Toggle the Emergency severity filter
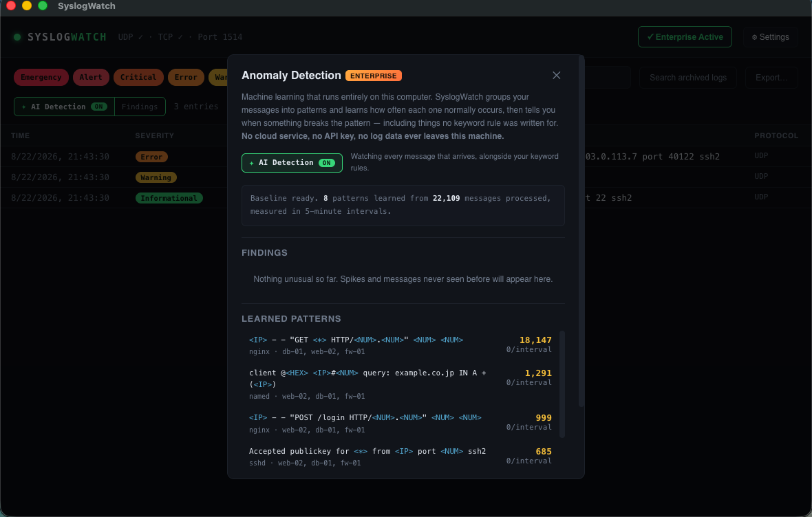Image resolution: width=812 pixels, height=517 pixels. coord(41,77)
